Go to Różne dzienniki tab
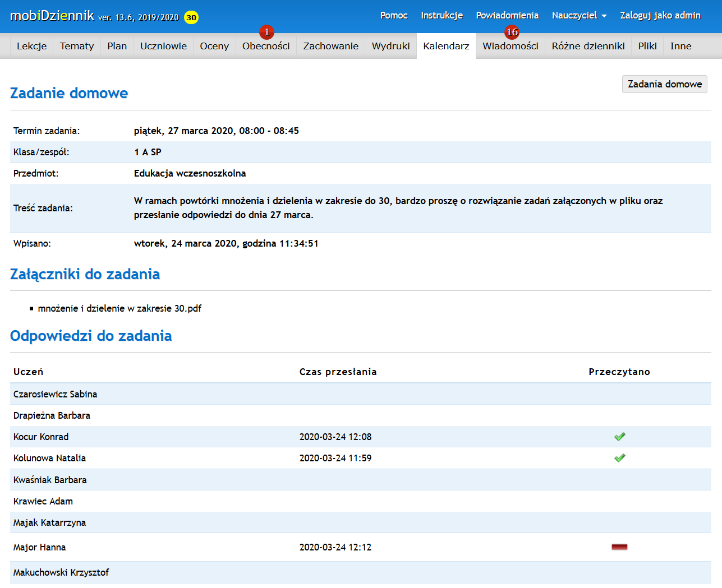Viewport: 722px width, 588px height. (588, 46)
